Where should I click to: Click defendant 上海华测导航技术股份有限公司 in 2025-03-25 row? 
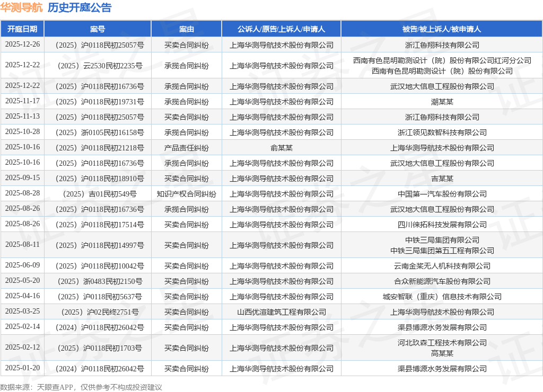coord(442,312)
